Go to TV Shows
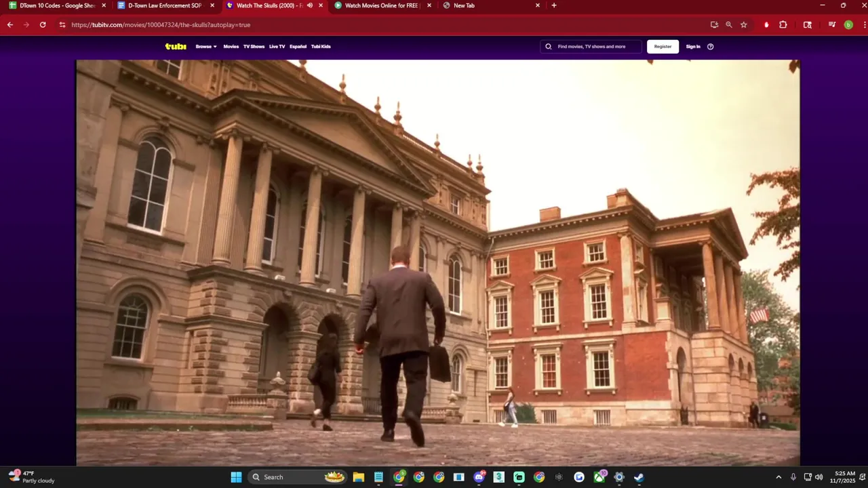 pos(254,47)
